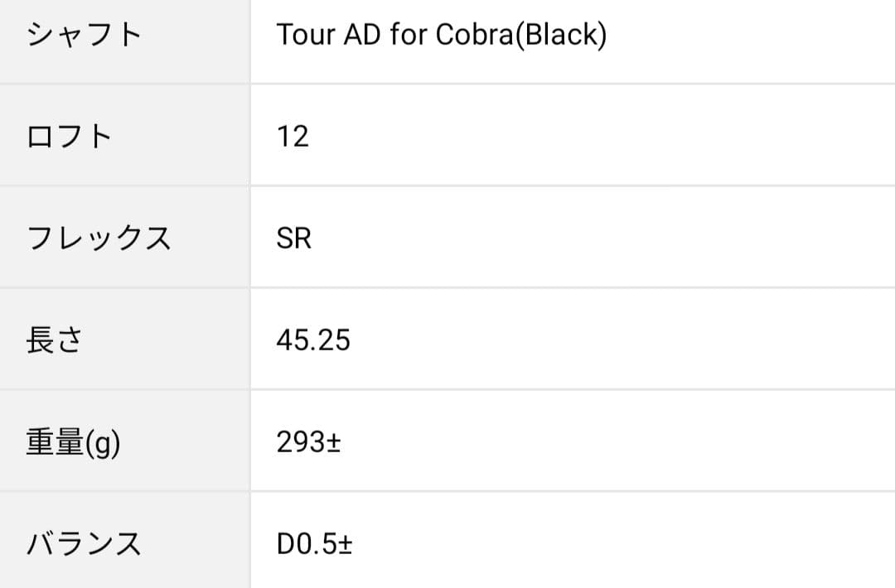Select the loft value 12
The width and height of the screenshot is (895, 588).
click(293, 137)
